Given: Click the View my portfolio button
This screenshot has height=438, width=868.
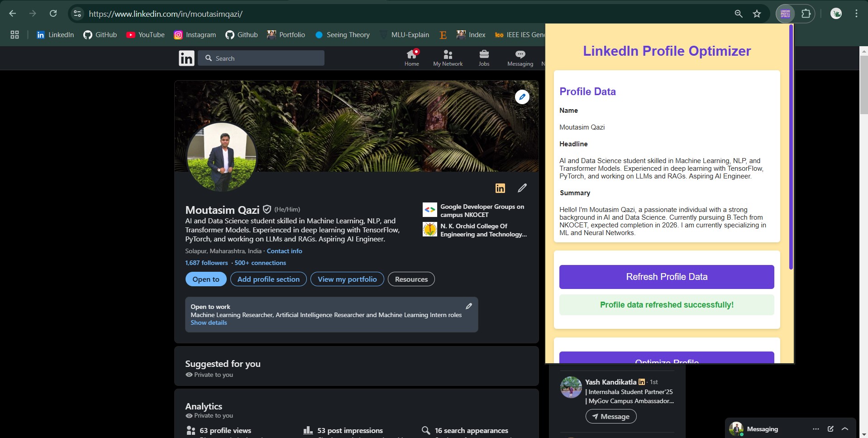Looking at the screenshot, I should (347, 279).
